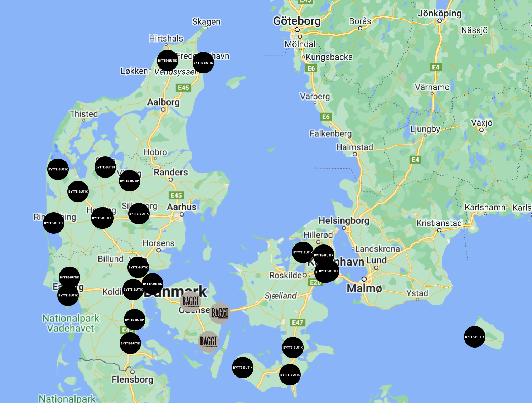Select the BYTTE-BUTIK marker covering Ringkøbing label
Image resolution: width=532 pixels, height=403 pixels.
tap(54, 223)
